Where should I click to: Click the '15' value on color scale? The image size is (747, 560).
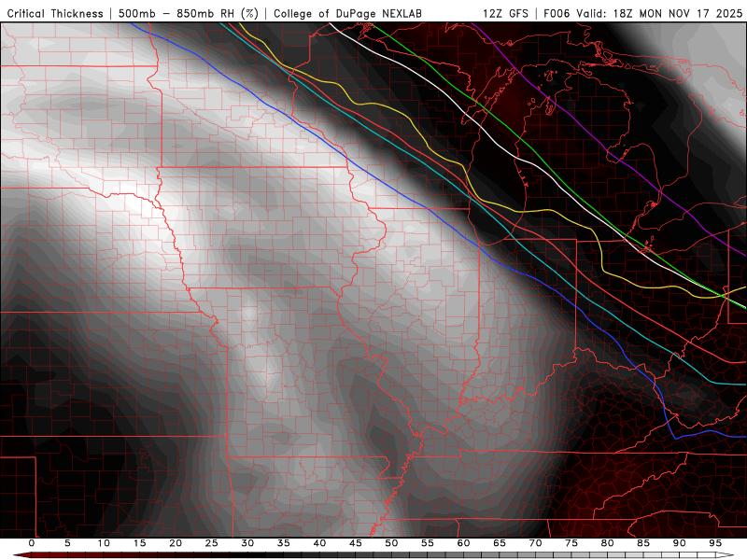click(x=139, y=543)
